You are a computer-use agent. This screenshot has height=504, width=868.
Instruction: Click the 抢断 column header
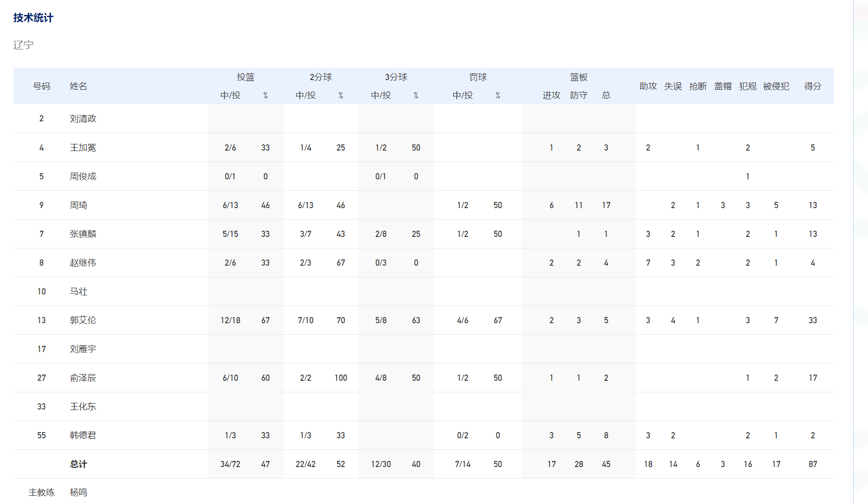[x=698, y=86]
